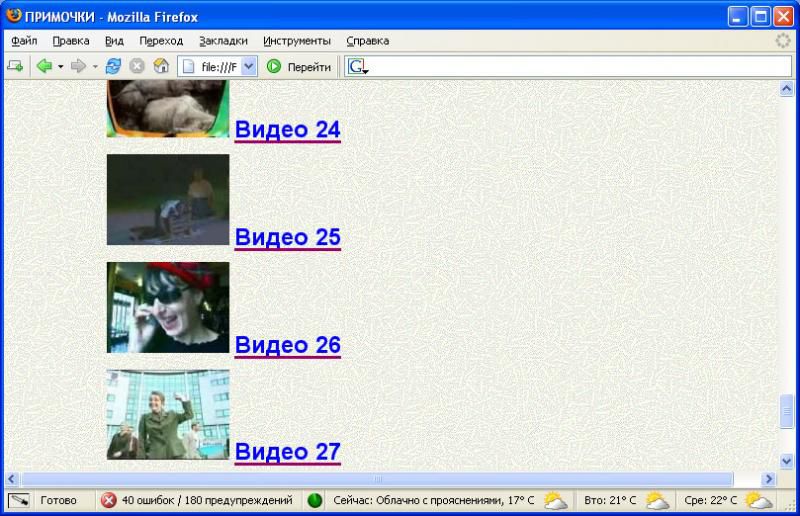The width and height of the screenshot is (800, 516).
Task: Open the Видео 25 link
Action: (x=288, y=237)
